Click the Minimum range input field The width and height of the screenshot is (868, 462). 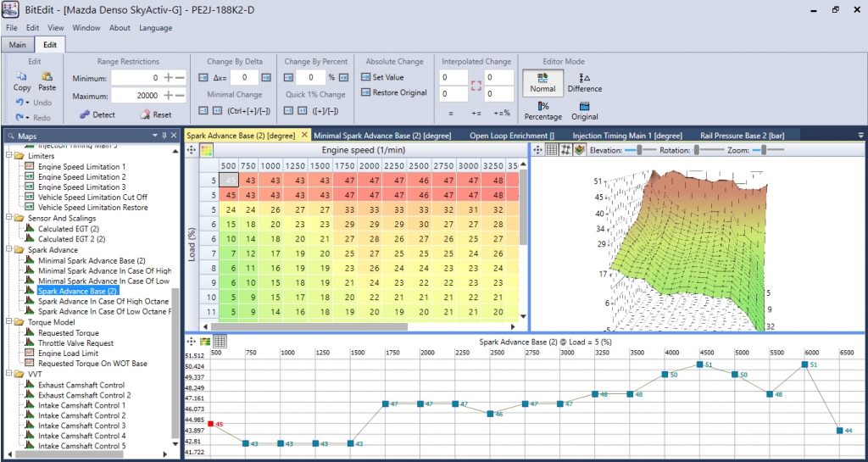point(136,78)
